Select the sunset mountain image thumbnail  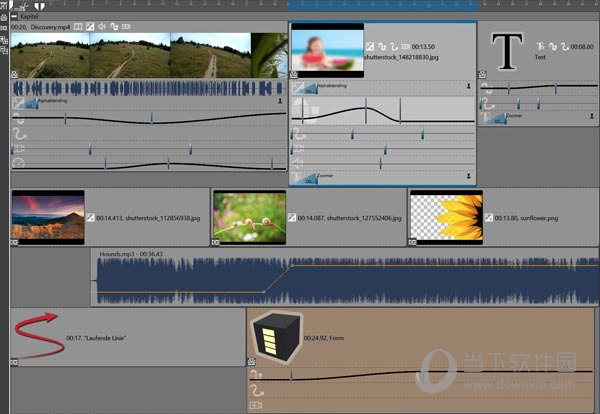coord(48,215)
